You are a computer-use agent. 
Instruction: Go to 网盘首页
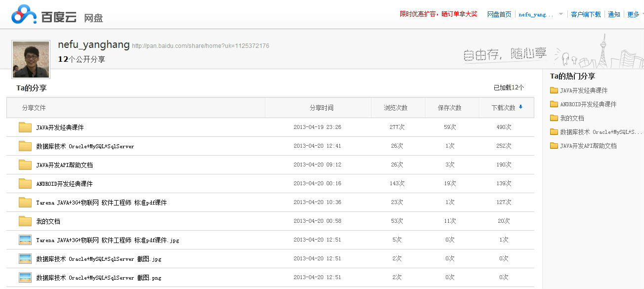pyautogui.click(x=499, y=14)
